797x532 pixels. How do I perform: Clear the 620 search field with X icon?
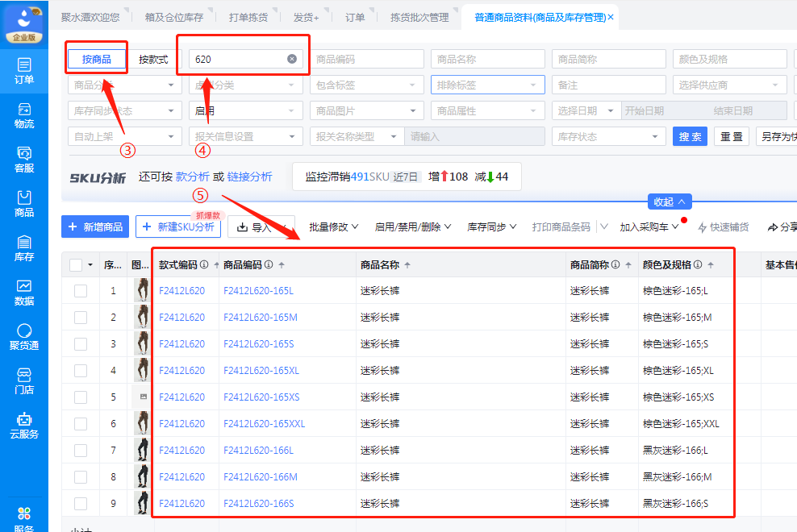tap(292, 59)
